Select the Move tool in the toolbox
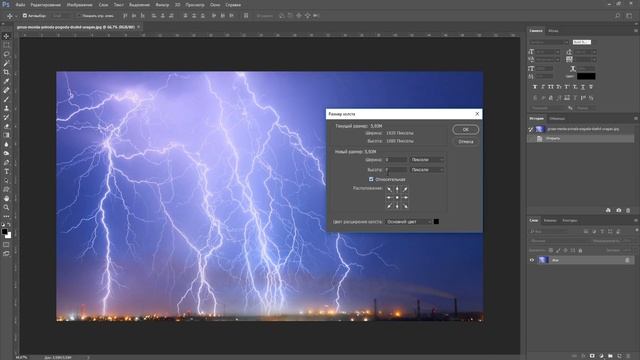This screenshot has height=360, width=640. (x=6, y=36)
